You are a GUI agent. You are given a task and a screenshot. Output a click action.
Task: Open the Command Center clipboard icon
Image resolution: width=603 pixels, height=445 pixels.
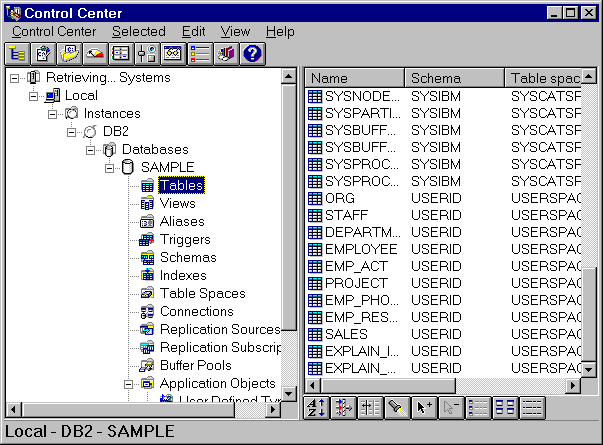click(45, 53)
